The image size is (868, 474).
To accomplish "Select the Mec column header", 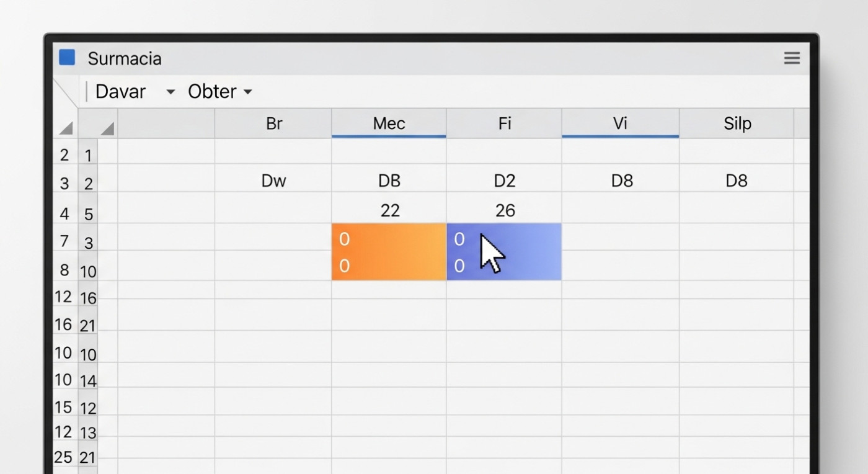I will 389,123.
